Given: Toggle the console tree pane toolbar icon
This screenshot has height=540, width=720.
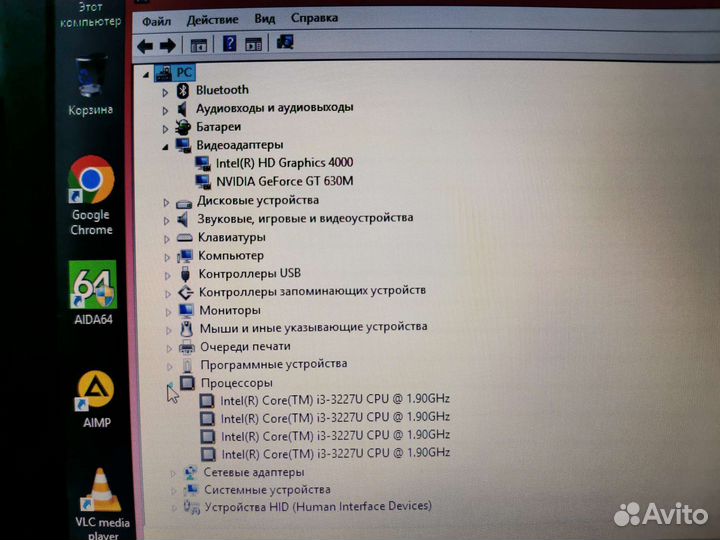Looking at the screenshot, I should pos(199,45).
